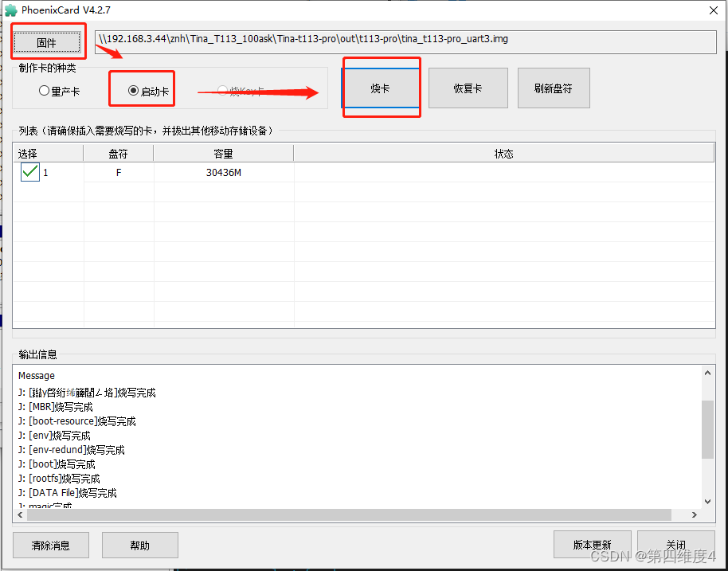This screenshot has height=571, width=728.
Task: Click the [rootfs]烧写完成 log line
Action: (x=59, y=479)
